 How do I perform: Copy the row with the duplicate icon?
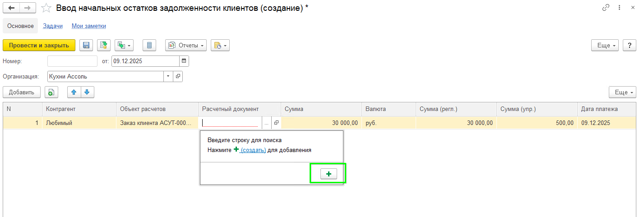point(51,92)
